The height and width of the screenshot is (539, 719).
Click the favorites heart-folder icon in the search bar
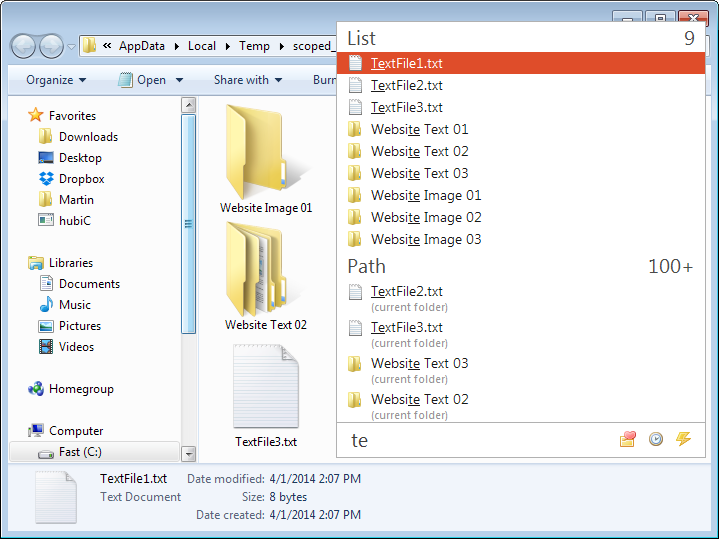[x=628, y=439]
